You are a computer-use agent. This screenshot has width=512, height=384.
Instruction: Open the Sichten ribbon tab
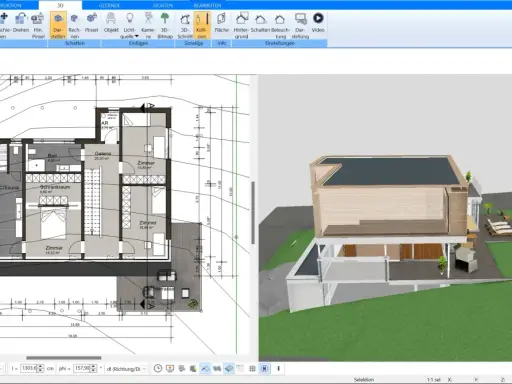(163, 5)
